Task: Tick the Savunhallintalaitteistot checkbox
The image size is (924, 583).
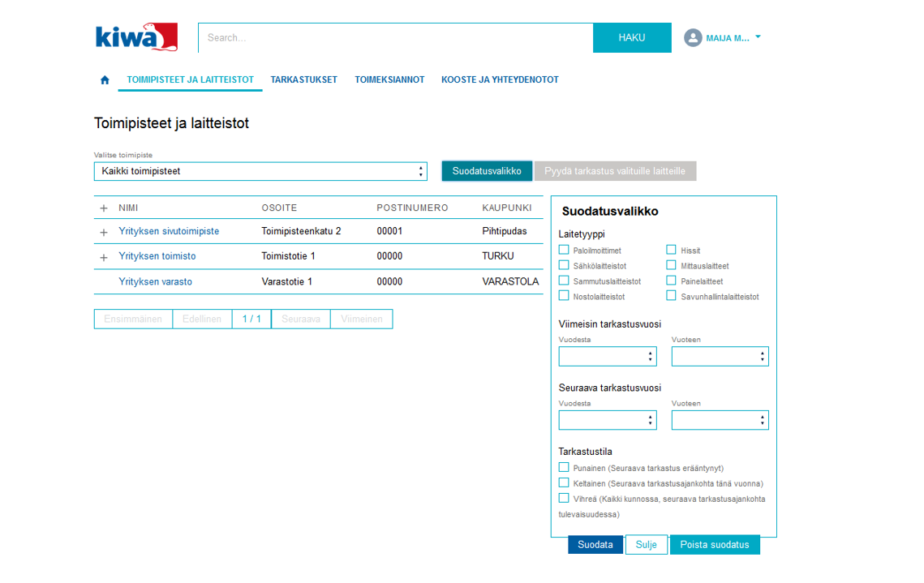Action: 672,296
